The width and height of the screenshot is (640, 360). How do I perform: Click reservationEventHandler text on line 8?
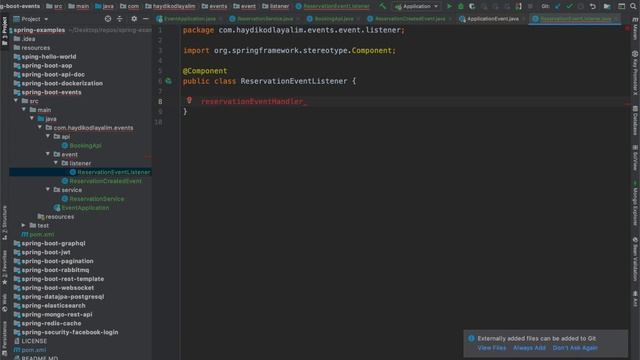coord(252,101)
